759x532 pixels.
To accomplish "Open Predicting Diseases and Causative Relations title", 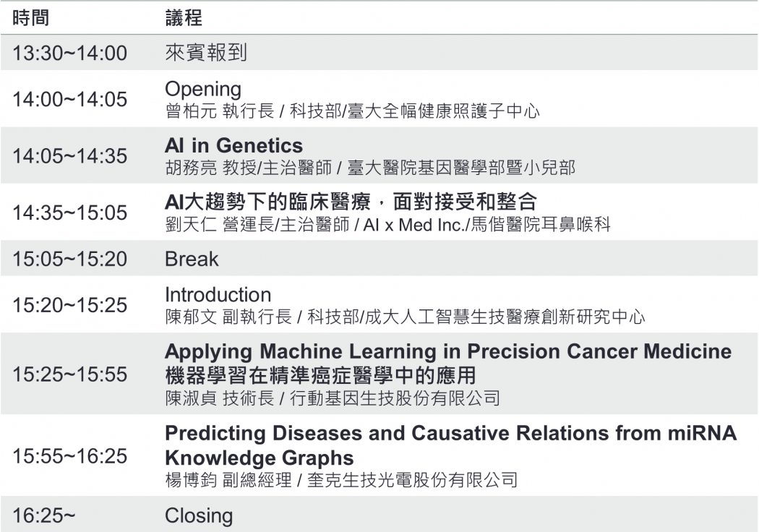I will (x=450, y=445).
